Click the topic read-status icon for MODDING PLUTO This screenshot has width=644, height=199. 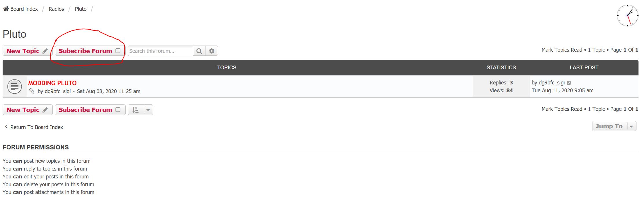[x=14, y=86]
